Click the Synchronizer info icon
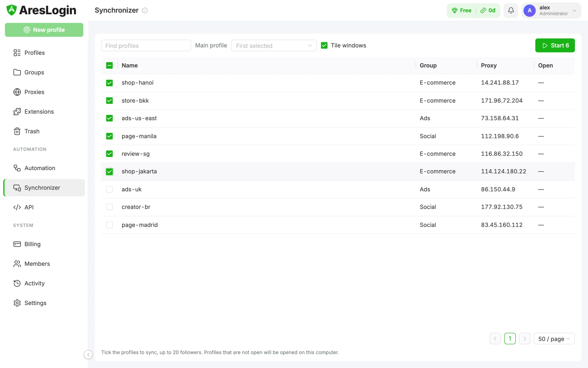The width and height of the screenshot is (588, 368). tap(145, 10)
